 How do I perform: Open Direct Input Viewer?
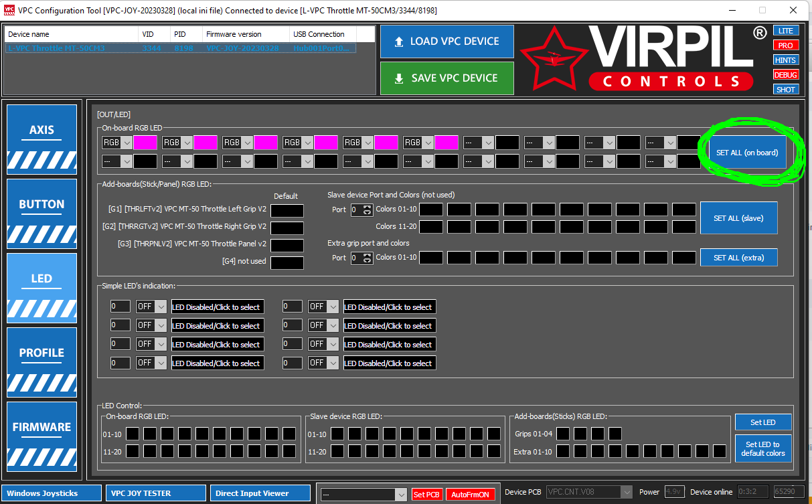click(x=260, y=493)
